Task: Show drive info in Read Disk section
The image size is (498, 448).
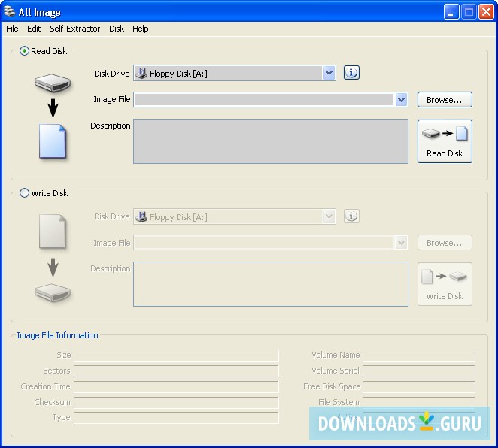Action: pyautogui.click(x=351, y=73)
